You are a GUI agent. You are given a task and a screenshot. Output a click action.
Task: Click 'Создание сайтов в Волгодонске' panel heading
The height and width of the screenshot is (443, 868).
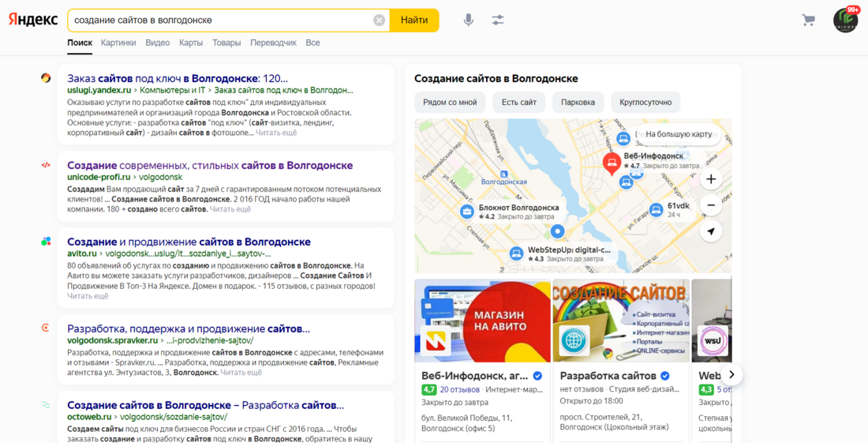[496, 79]
